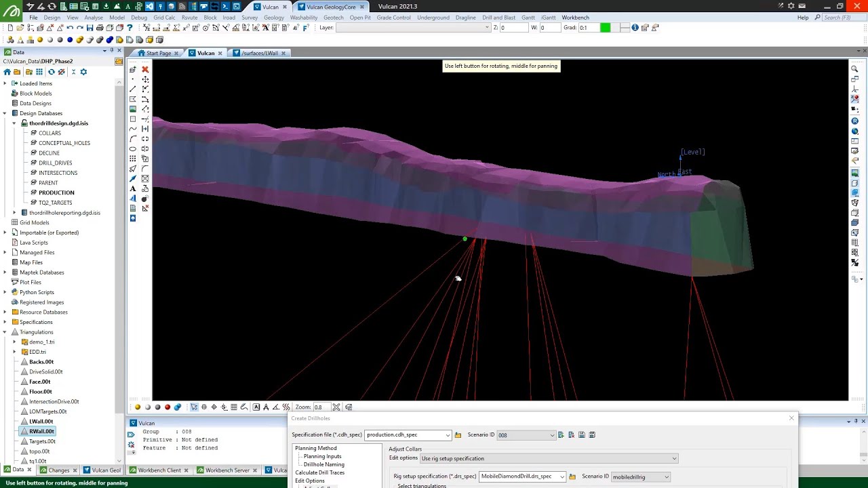Click the mail icon in title bar

coord(802,6)
